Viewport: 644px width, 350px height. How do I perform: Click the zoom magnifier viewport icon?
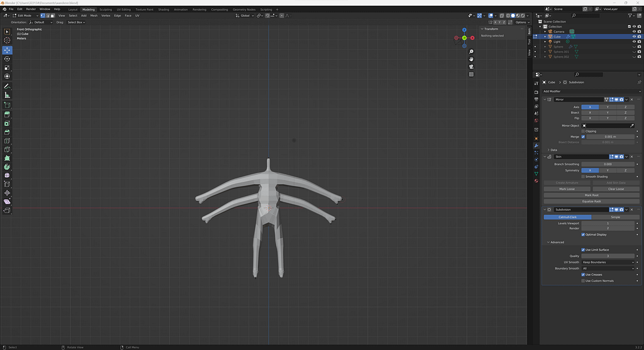point(471,52)
